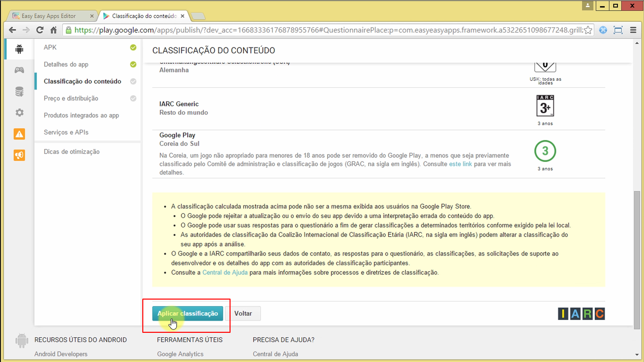
Task: Open the Settings gear in sidebar
Action: pyautogui.click(x=19, y=112)
